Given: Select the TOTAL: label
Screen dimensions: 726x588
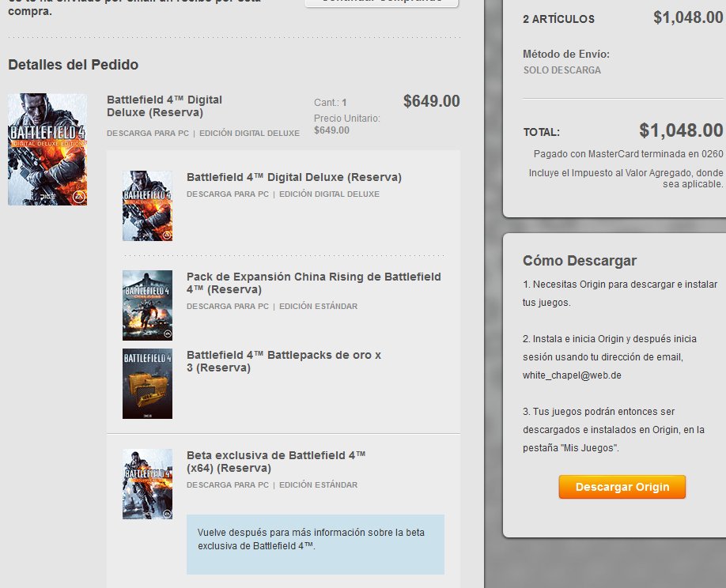Looking at the screenshot, I should click(541, 132).
